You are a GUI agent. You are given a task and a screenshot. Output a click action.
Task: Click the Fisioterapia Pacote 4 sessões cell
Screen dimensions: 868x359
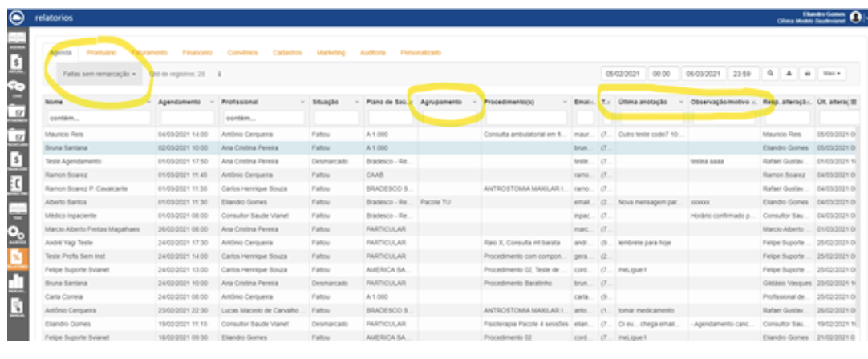(x=526, y=324)
